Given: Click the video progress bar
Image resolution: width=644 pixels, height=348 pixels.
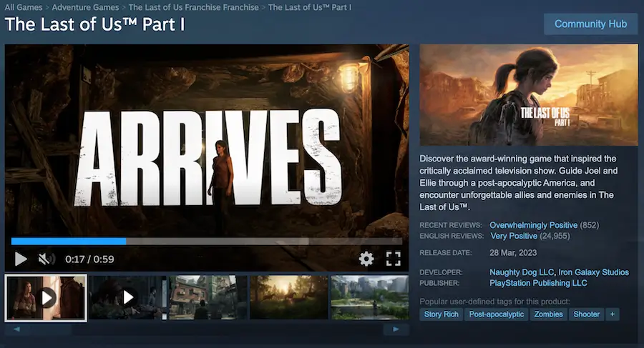Looking at the screenshot, I should (x=207, y=242).
